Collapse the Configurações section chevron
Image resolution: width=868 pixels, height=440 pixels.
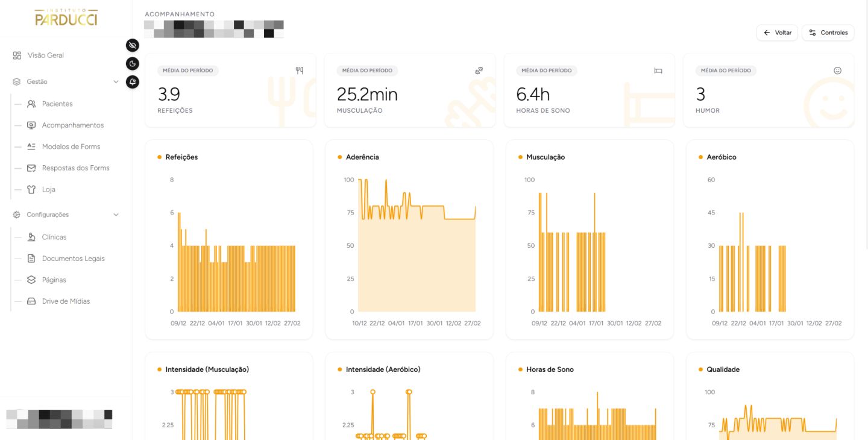tap(116, 215)
